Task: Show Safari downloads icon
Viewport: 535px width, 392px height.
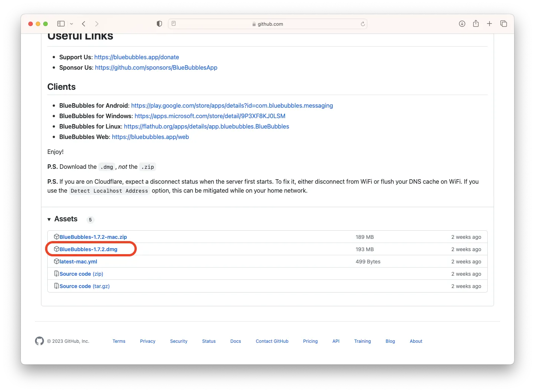Action: [462, 24]
